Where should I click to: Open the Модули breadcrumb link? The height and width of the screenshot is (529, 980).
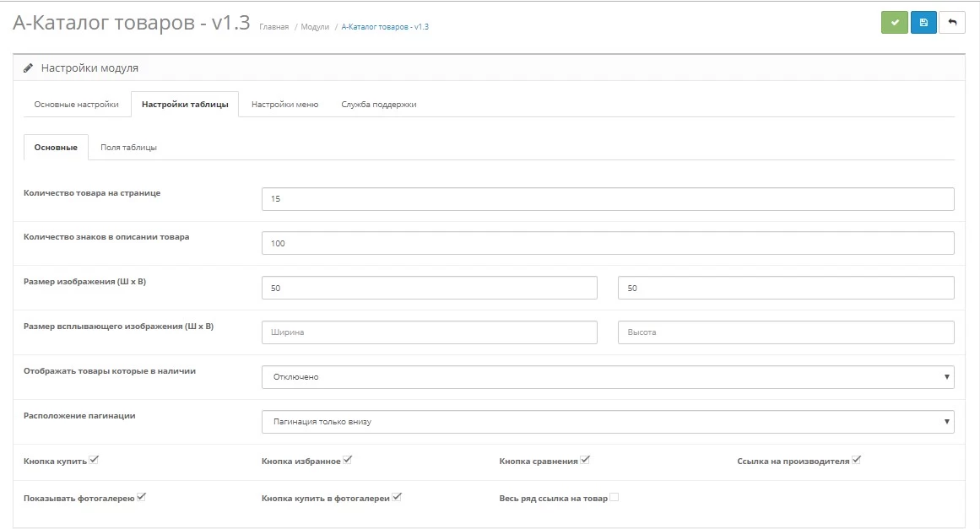(315, 27)
